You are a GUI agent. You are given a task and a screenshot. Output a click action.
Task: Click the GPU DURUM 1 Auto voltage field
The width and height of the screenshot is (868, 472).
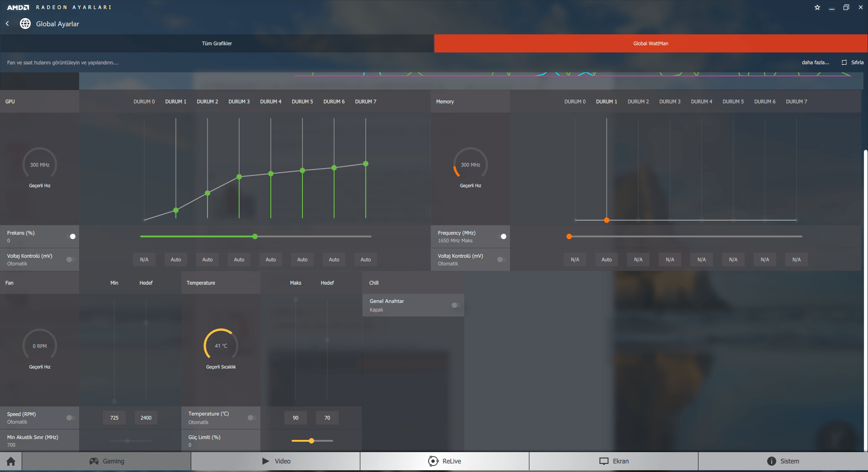click(x=176, y=260)
